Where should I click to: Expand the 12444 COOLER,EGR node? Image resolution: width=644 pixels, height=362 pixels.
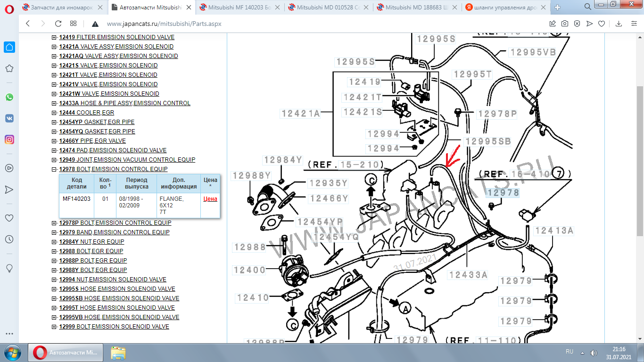tap(54, 113)
